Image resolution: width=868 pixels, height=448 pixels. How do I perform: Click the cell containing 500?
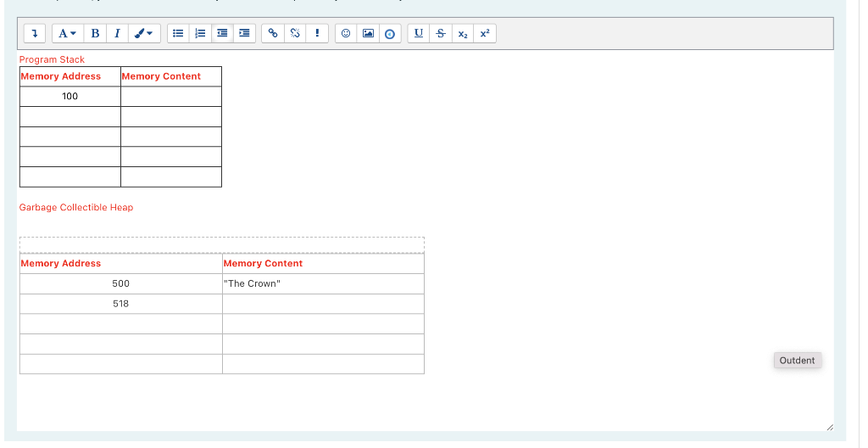(x=120, y=283)
